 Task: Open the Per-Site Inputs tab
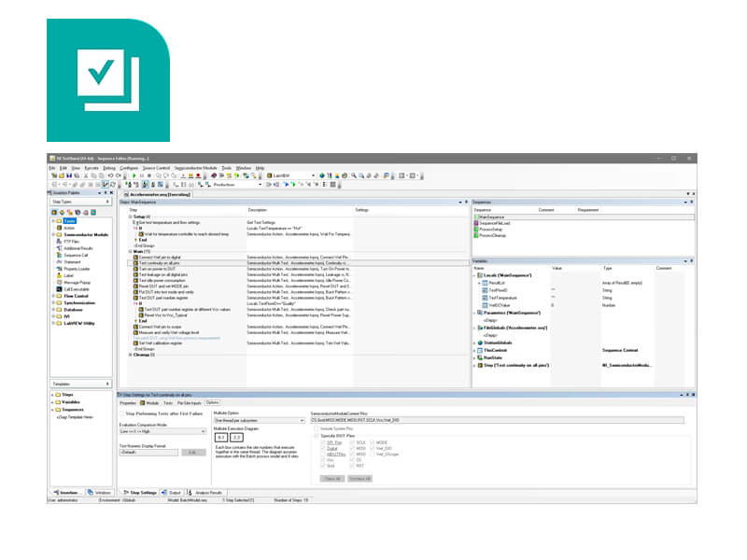(x=190, y=402)
